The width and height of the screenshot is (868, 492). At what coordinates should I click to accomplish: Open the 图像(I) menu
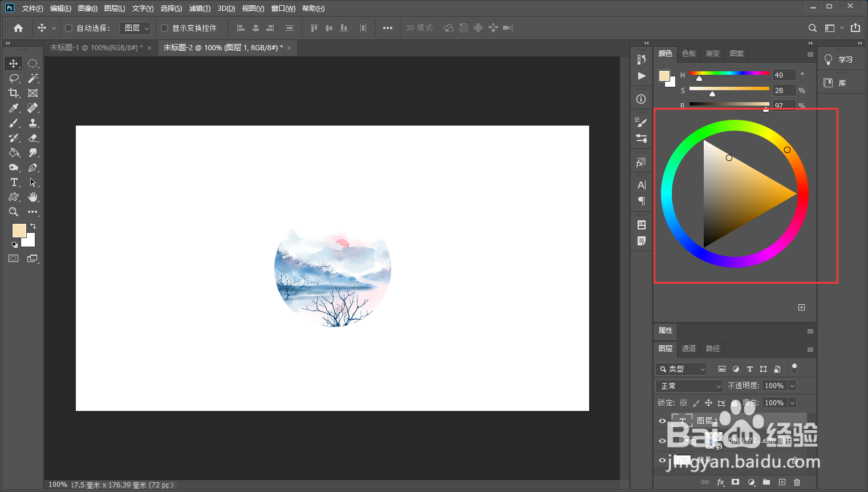pyautogui.click(x=88, y=9)
